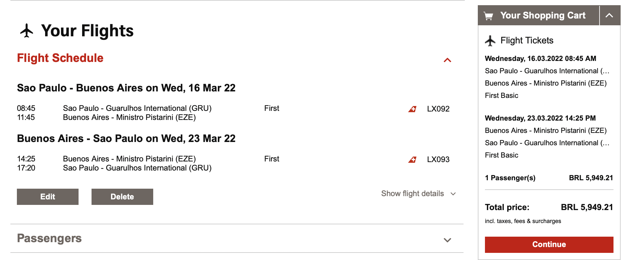This screenshot has width=644, height=260.
Task: Collapse the Flight Schedule section
Action: [x=447, y=60]
